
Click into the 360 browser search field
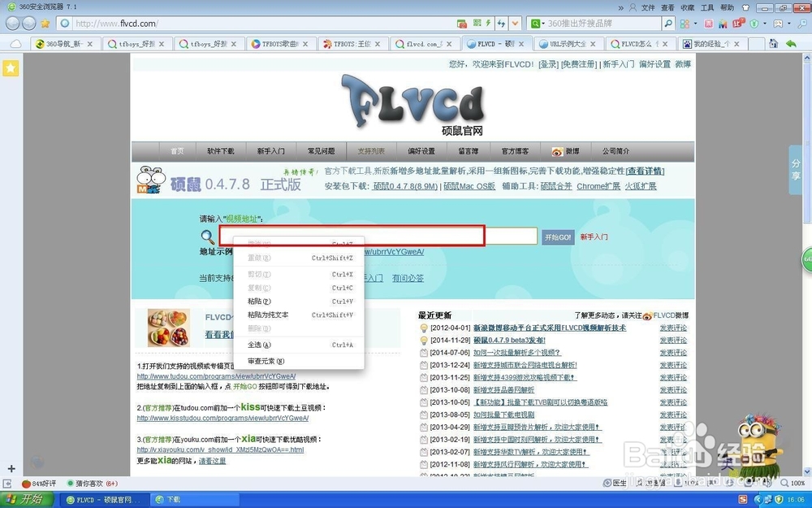tap(603, 24)
